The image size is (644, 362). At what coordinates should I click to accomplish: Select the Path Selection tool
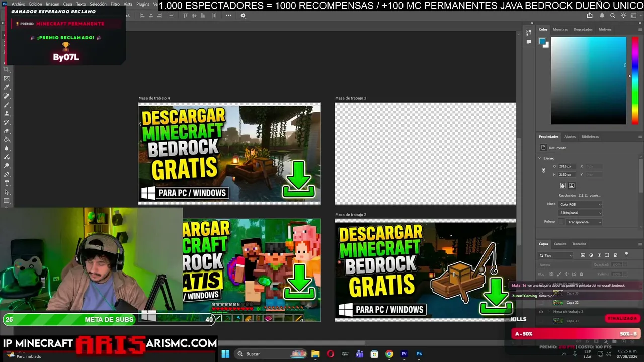pos(7,192)
